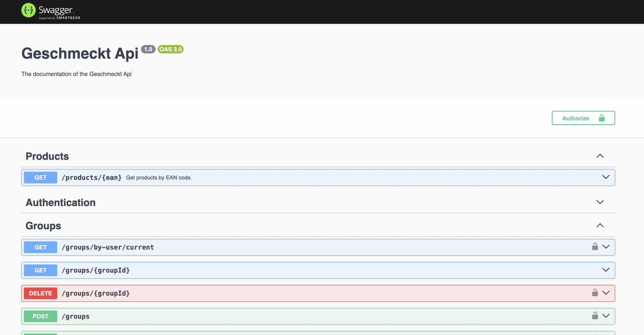Expand POST /groups endpoint arrow
Image resolution: width=644 pixels, height=335 pixels.
pyautogui.click(x=606, y=316)
